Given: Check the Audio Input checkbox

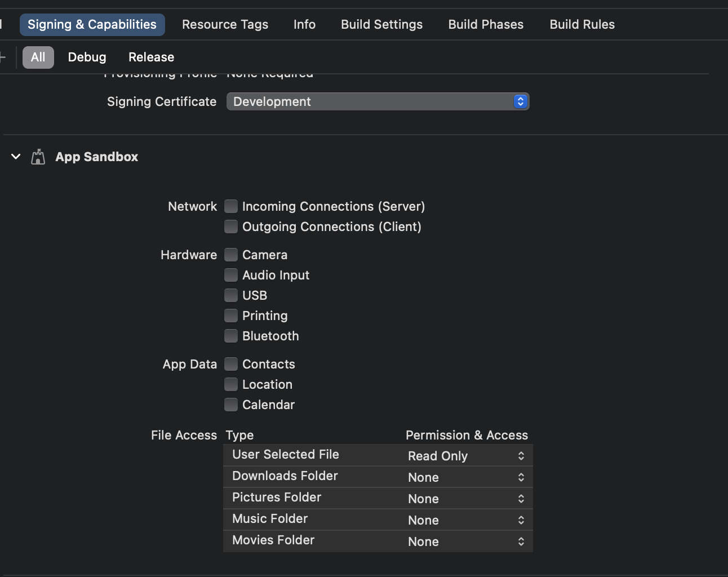Looking at the screenshot, I should pyautogui.click(x=231, y=275).
